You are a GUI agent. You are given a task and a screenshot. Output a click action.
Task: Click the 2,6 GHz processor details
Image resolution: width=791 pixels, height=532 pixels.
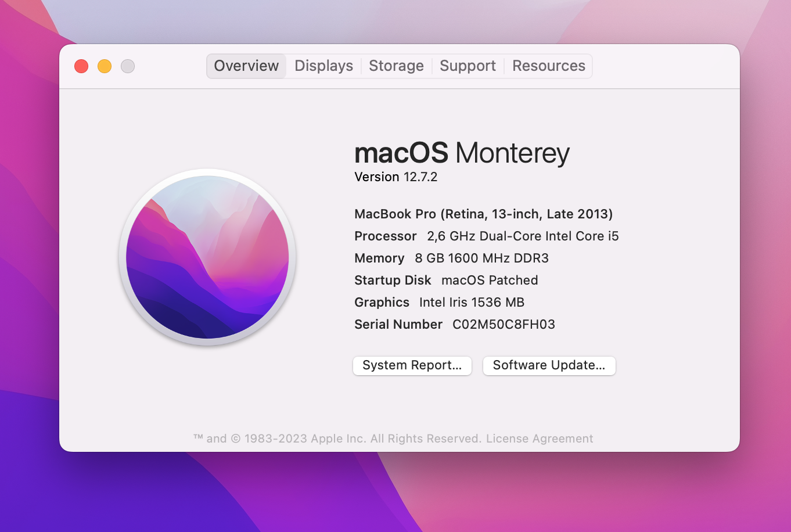523,236
